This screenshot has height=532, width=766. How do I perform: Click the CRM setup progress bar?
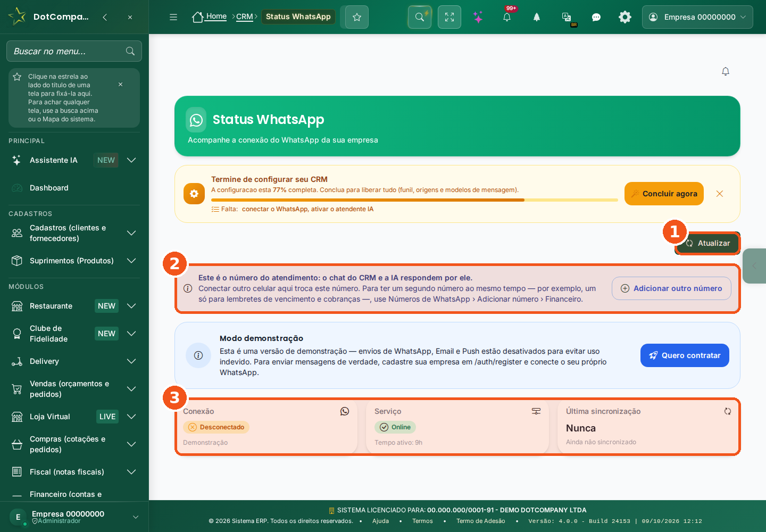click(414, 200)
